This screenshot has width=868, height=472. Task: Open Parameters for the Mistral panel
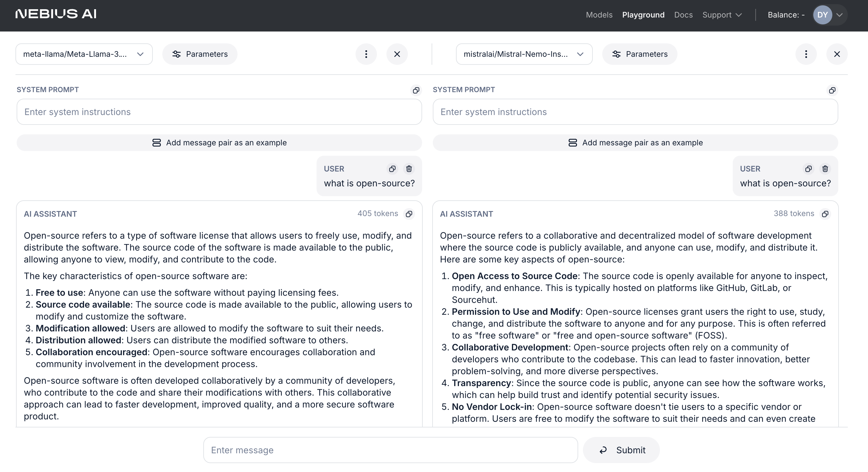pos(639,54)
